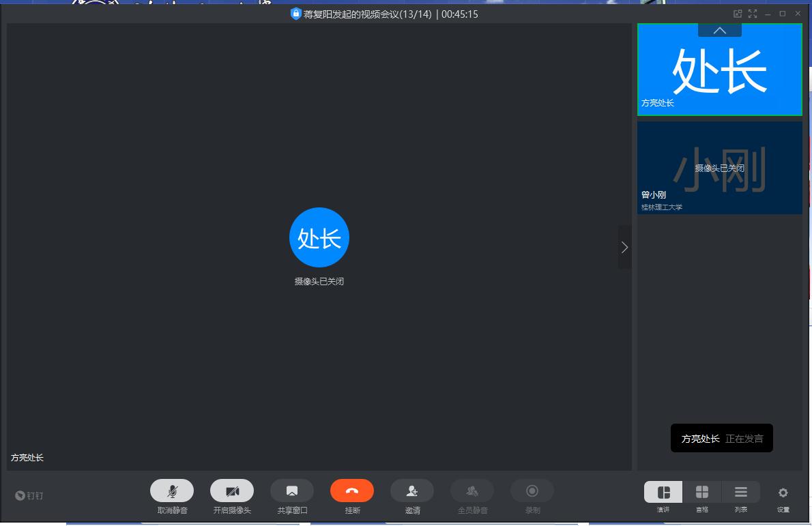The width and height of the screenshot is (812, 526).
Task: Collapse the right participant sidebar arrow
Action: [624, 248]
